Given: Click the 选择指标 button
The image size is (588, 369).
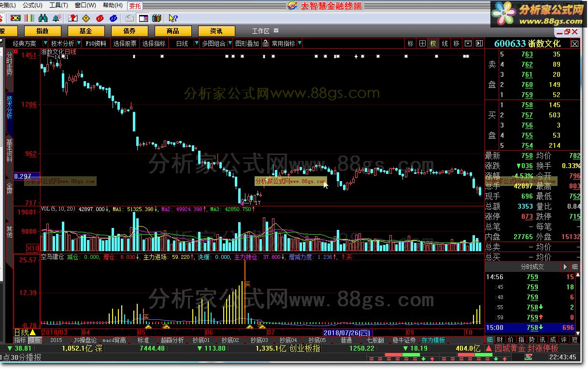Looking at the screenshot, I should [x=154, y=43].
